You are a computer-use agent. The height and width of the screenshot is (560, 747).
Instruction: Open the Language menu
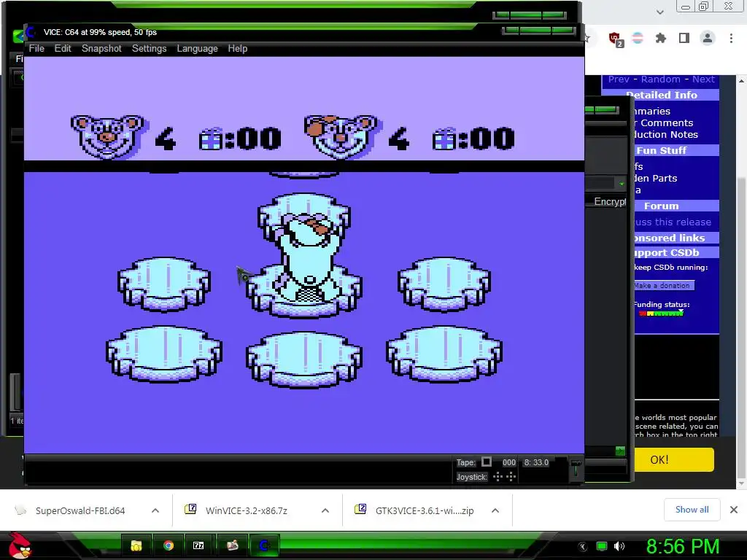pos(197,49)
